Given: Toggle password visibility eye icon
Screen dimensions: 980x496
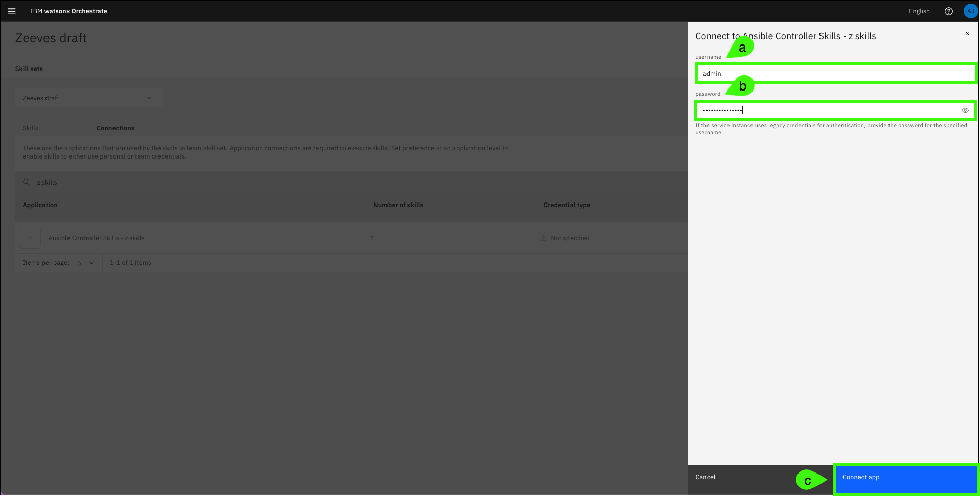Looking at the screenshot, I should [x=965, y=110].
